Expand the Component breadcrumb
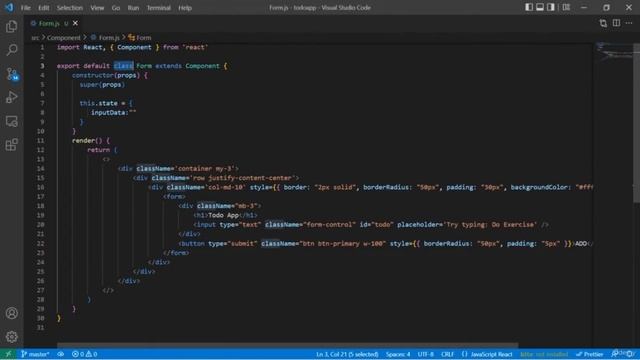 [64, 38]
